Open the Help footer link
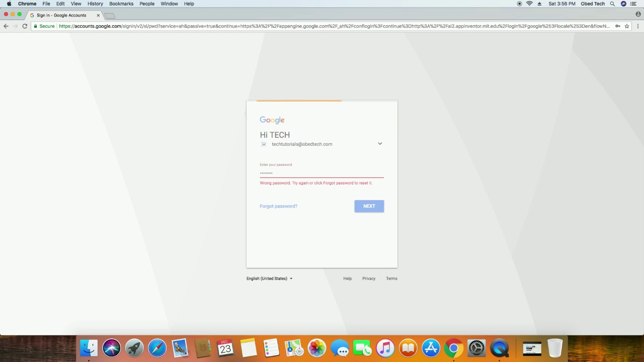 point(347,279)
